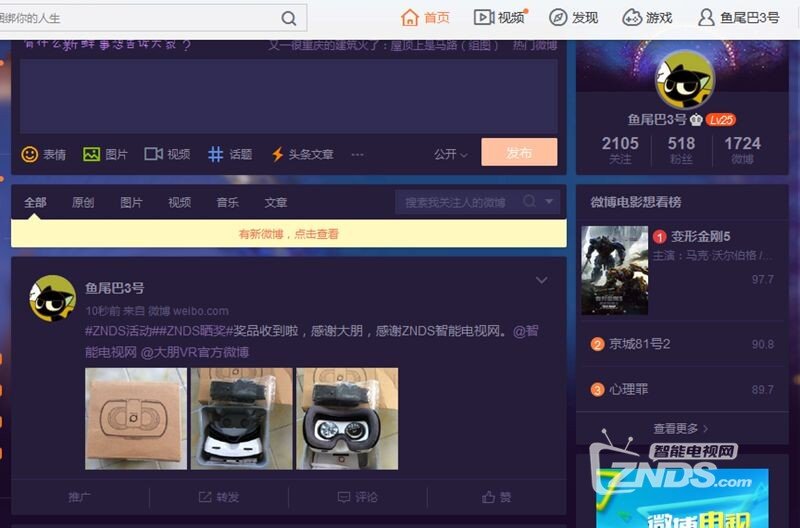The image size is (800, 528).
Task: Go to 首页 home icon
Action: (410, 18)
